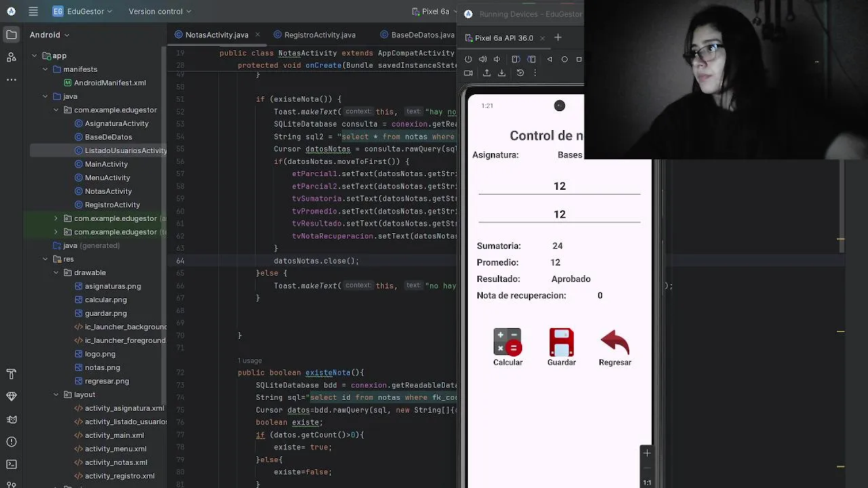Open the emulator toolbar overflow menu

[x=535, y=73]
